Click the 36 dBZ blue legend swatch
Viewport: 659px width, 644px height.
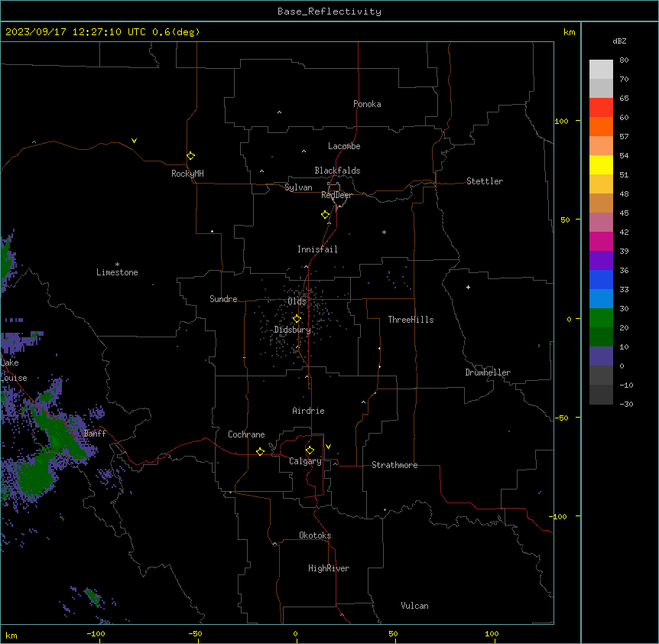pyautogui.click(x=601, y=279)
